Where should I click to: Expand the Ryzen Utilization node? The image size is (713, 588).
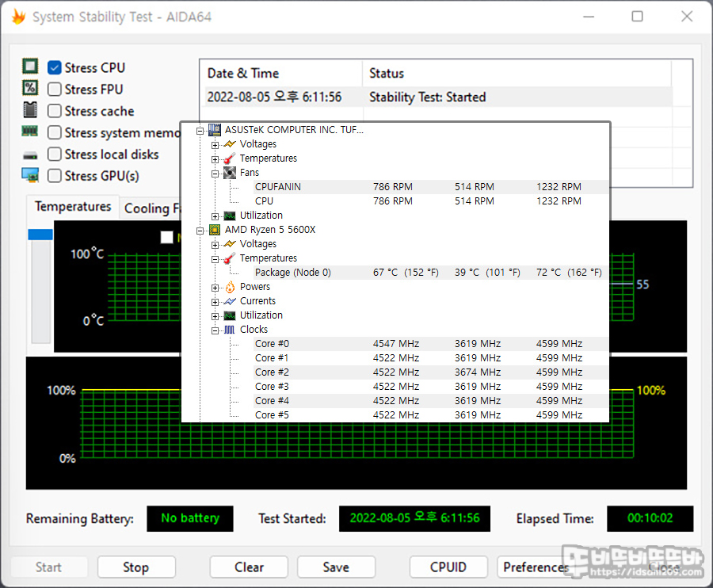pyautogui.click(x=215, y=316)
